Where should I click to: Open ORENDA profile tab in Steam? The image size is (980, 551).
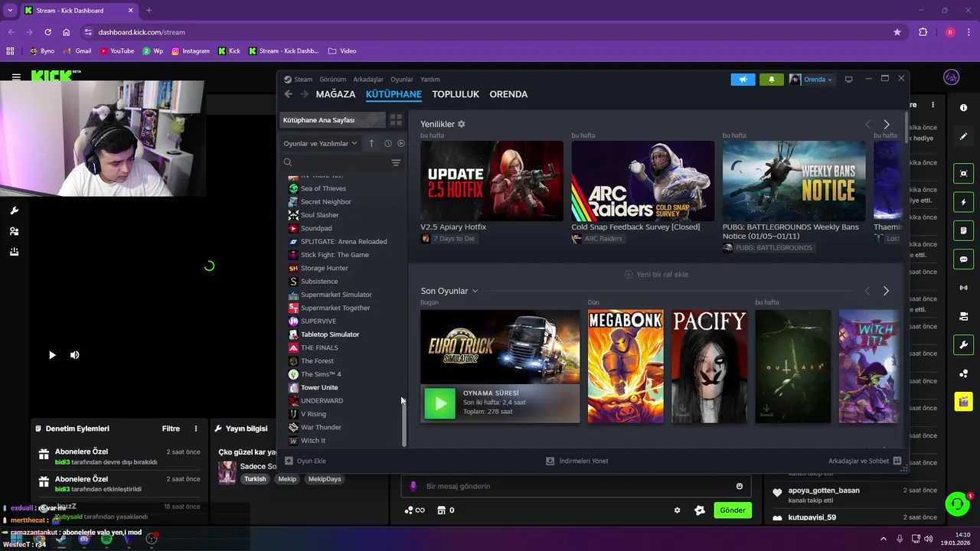508,94
